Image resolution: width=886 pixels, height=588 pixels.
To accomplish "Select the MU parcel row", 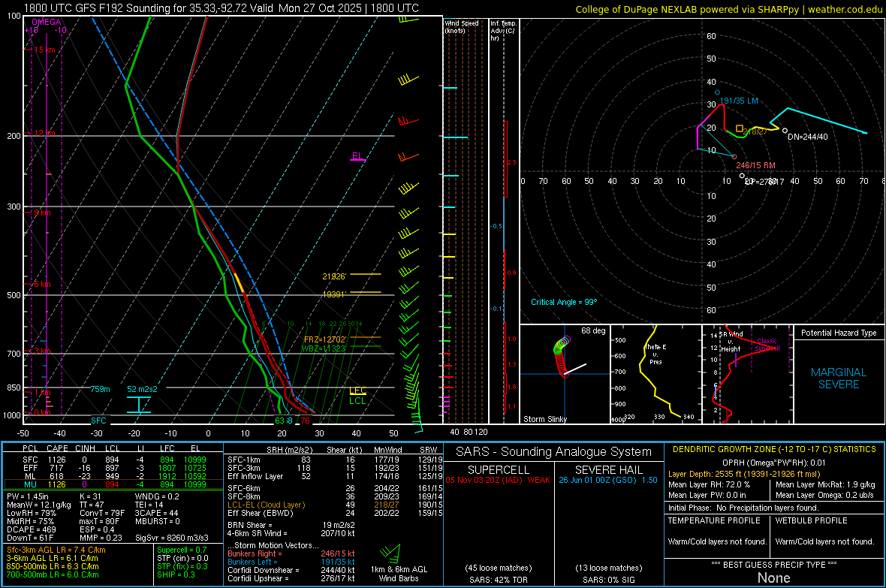I will pyautogui.click(x=113, y=484).
